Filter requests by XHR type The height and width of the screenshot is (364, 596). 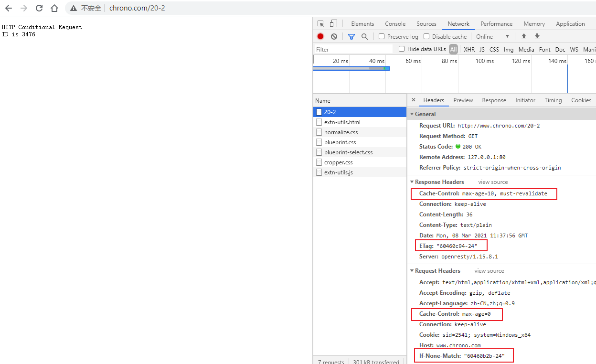(x=469, y=49)
